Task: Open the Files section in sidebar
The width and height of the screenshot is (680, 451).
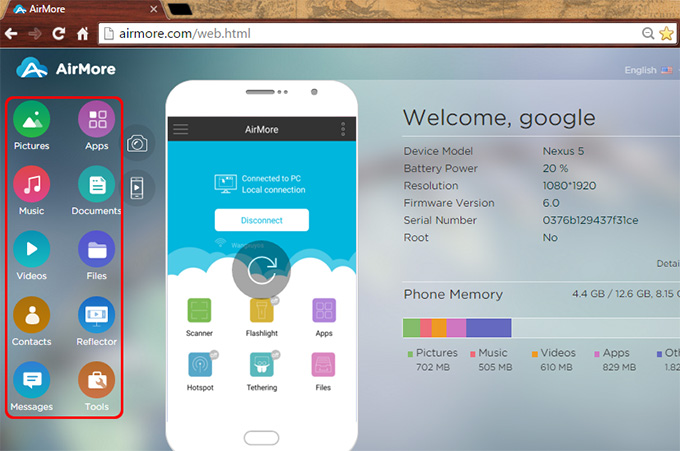Action: pos(96,249)
